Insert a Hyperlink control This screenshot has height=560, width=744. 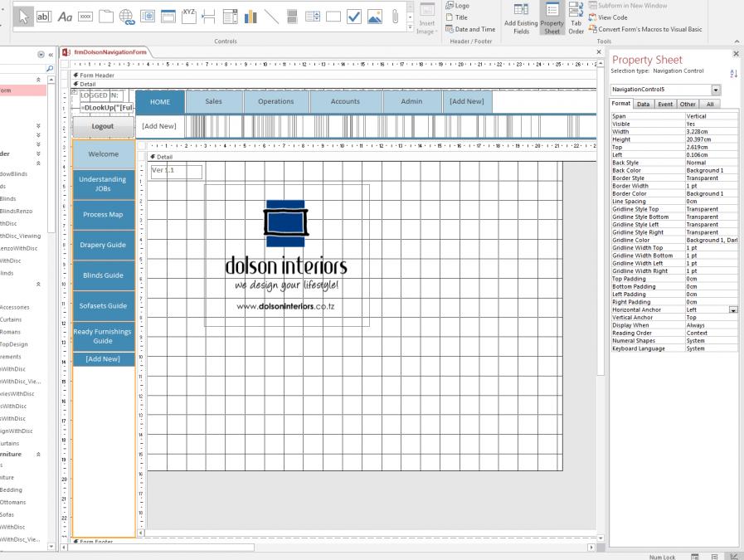tap(127, 17)
